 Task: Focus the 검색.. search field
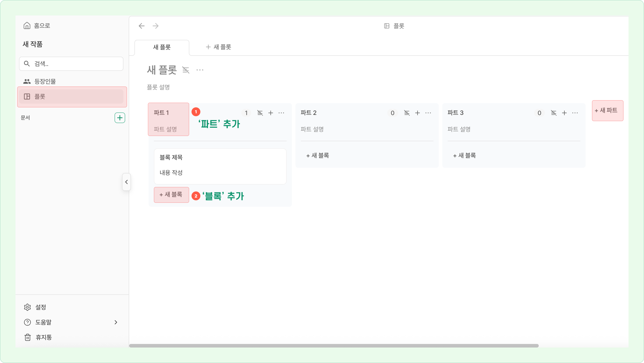tap(71, 64)
